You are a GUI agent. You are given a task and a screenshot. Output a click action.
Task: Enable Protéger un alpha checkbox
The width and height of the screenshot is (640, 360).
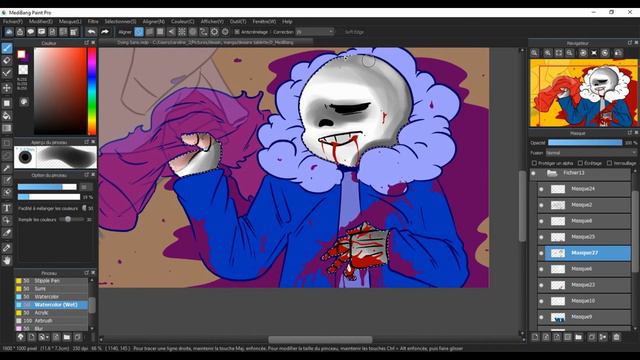click(x=534, y=163)
